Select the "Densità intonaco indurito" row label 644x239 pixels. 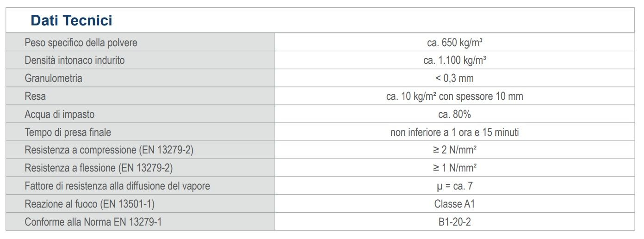[x=74, y=61]
